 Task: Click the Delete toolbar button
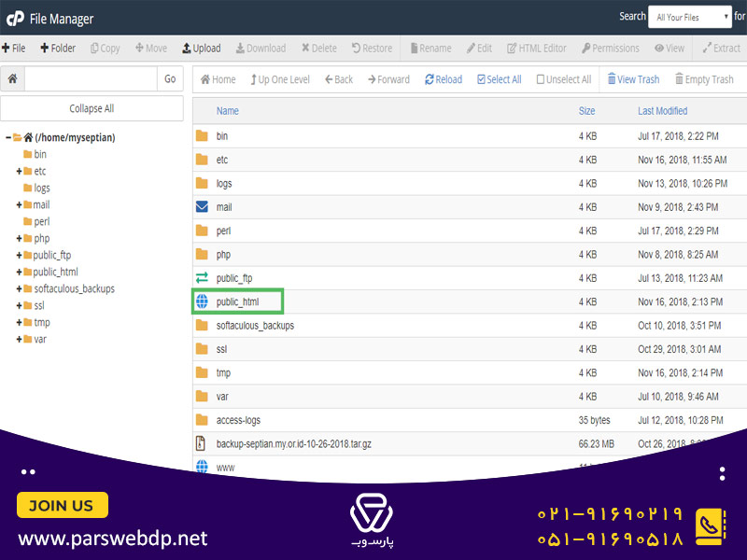pos(319,49)
